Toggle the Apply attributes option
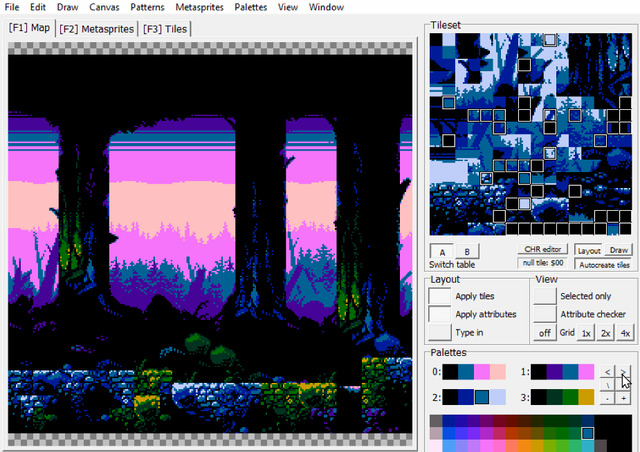The width and height of the screenshot is (640, 452). point(439,314)
